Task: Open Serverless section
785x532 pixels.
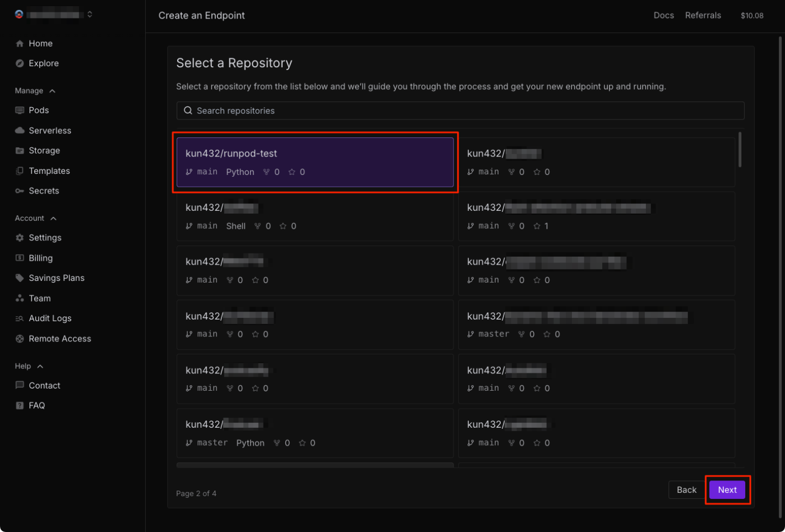Action: click(x=50, y=131)
